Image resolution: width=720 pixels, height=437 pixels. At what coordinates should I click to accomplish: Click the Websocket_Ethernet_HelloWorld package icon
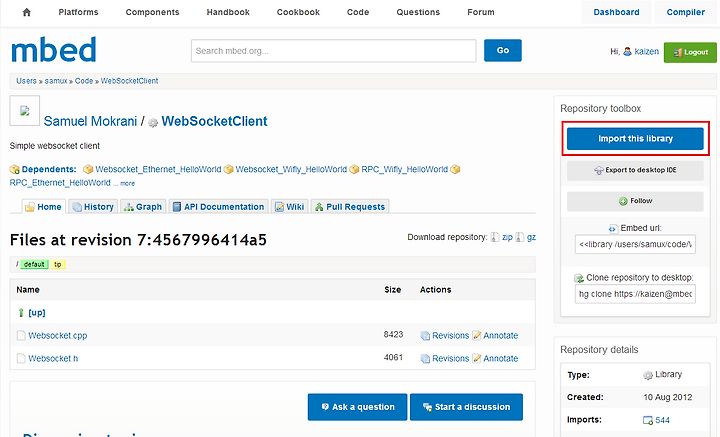pyautogui.click(x=88, y=169)
